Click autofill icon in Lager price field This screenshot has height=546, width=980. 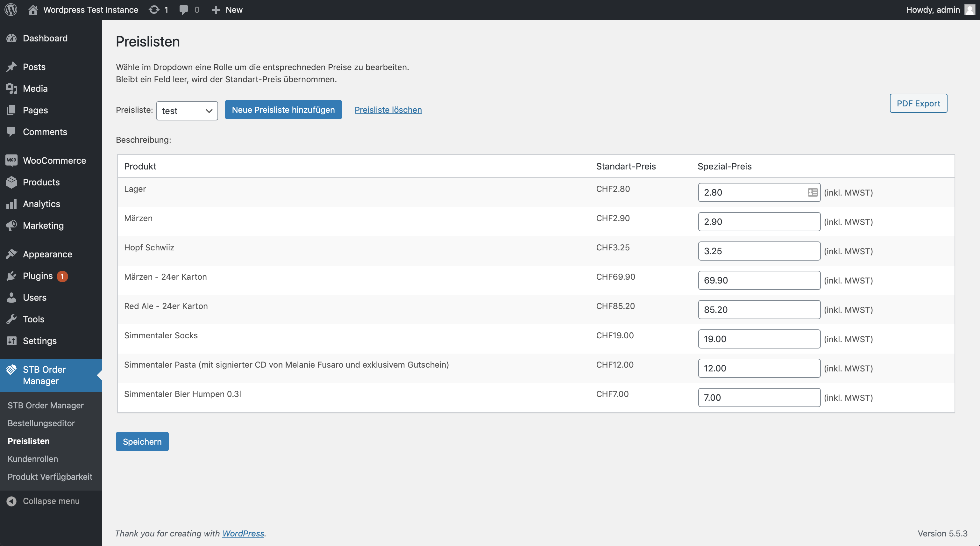pyautogui.click(x=812, y=192)
